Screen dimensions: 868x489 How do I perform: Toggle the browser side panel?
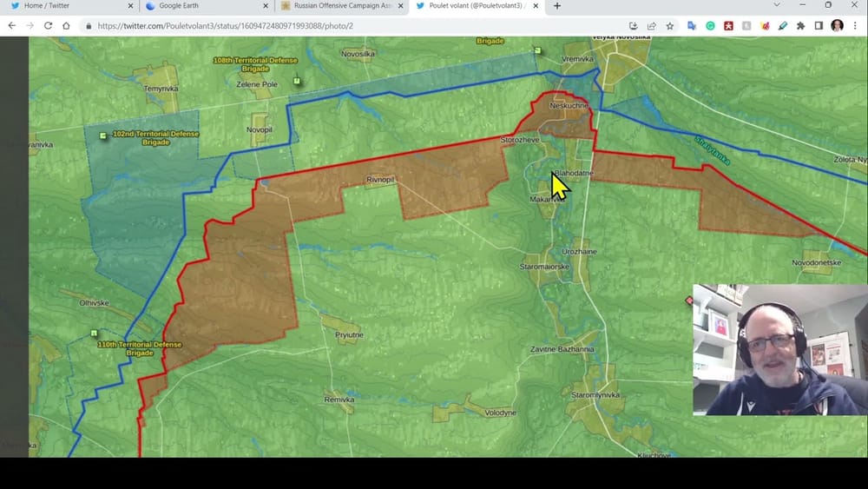coord(819,26)
